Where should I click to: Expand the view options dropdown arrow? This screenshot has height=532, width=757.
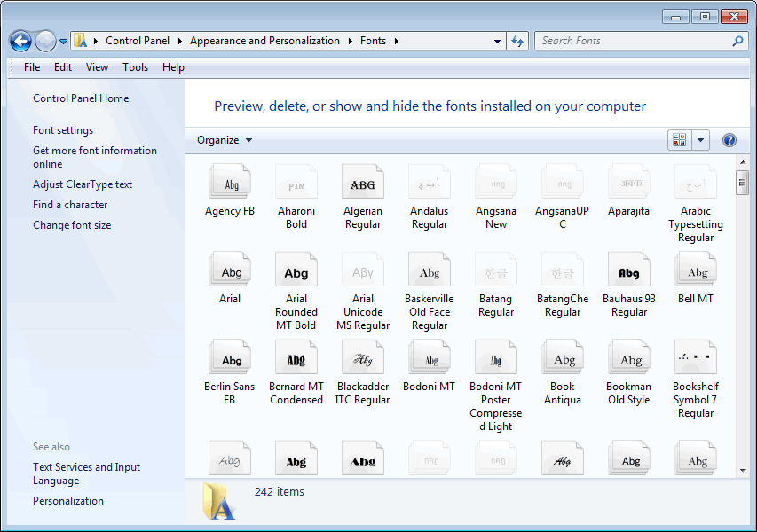click(700, 140)
